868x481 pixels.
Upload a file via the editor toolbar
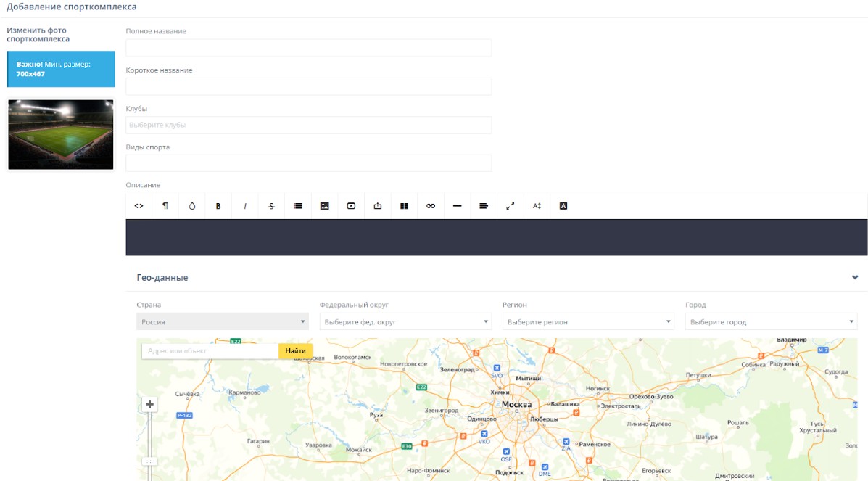pyautogui.click(x=378, y=206)
